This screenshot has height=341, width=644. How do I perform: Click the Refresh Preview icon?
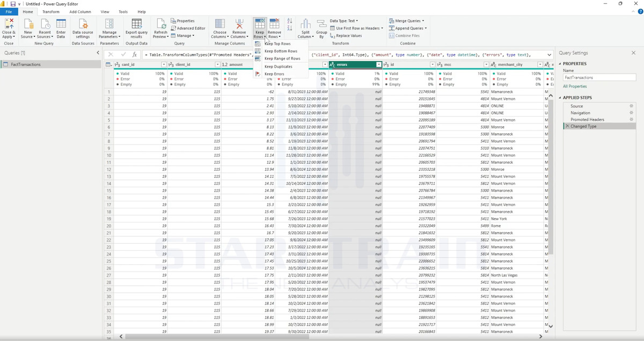160,24
